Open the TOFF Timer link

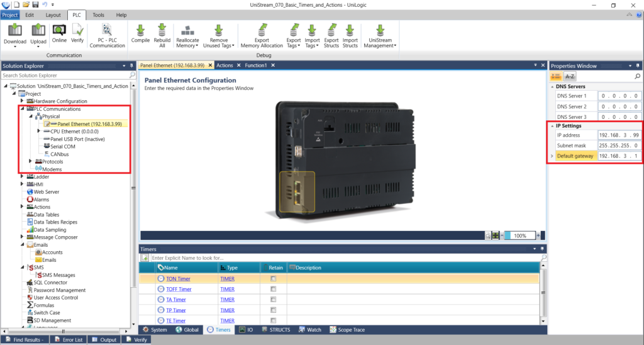tap(179, 289)
